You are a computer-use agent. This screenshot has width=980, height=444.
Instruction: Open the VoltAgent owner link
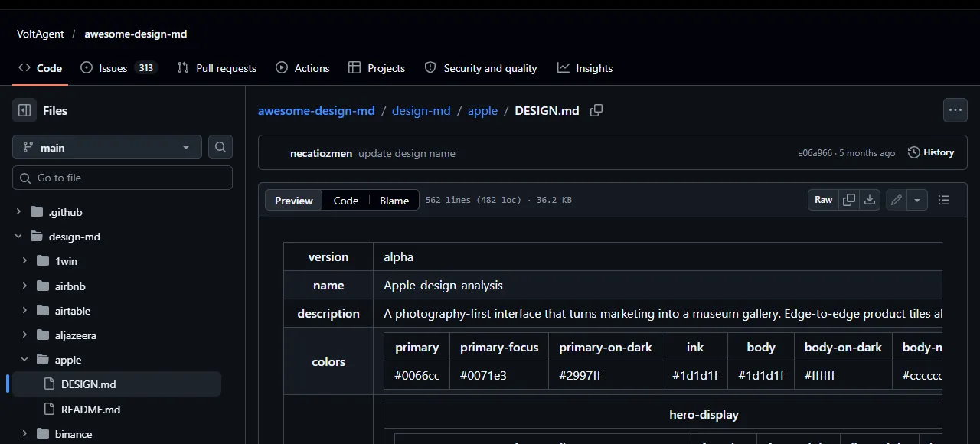pos(41,34)
